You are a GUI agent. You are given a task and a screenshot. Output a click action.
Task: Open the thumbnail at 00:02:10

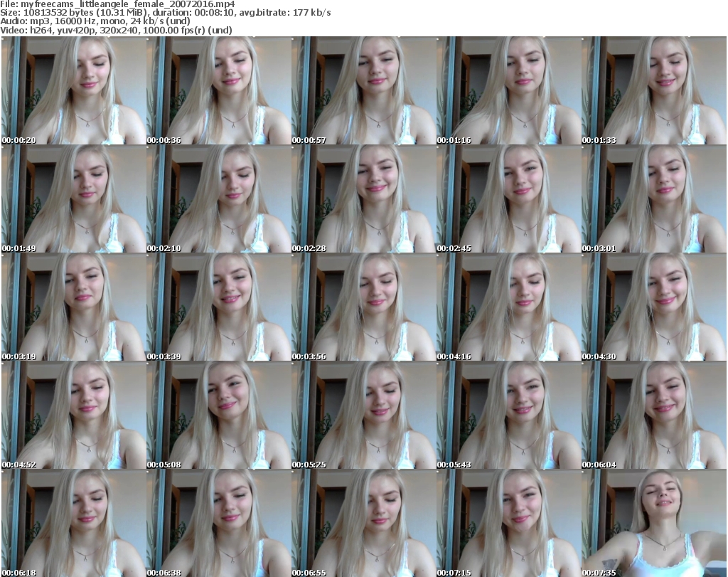point(219,198)
